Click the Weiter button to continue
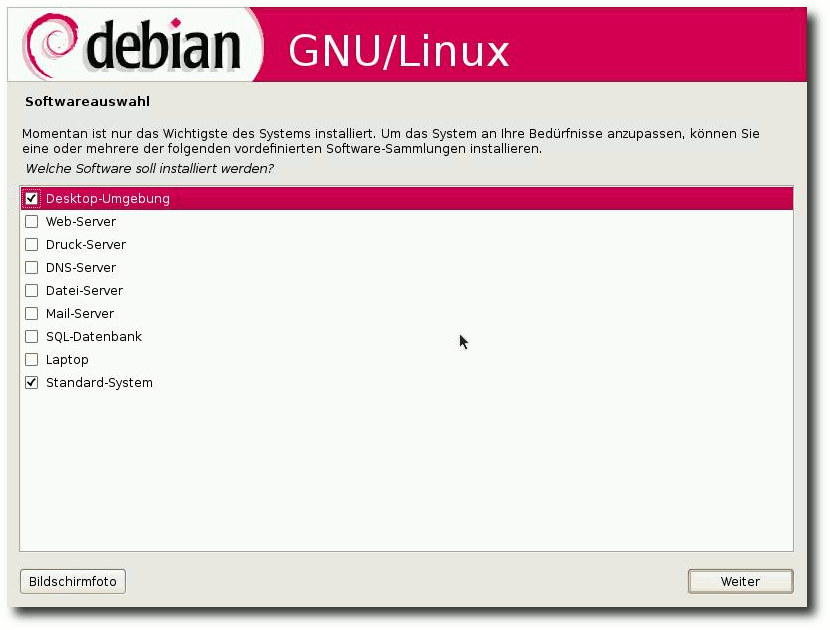The width and height of the screenshot is (830, 630). point(740,581)
